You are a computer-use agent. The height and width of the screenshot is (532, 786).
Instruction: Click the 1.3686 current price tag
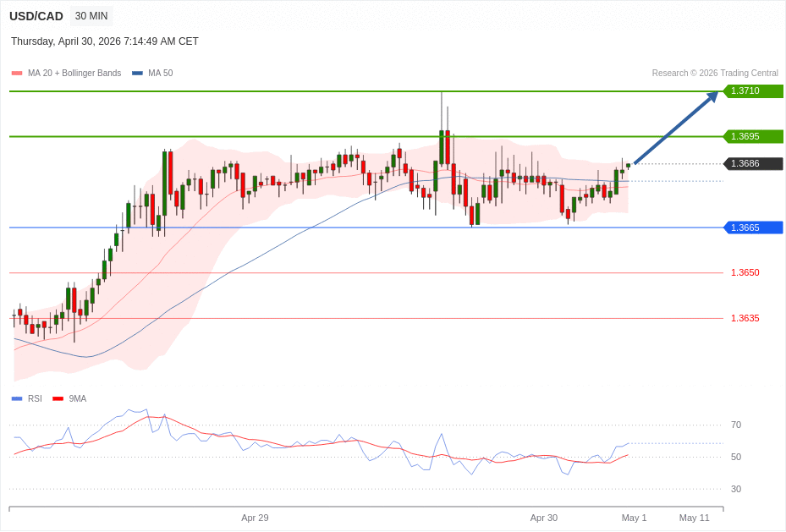(x=753, y=164)
